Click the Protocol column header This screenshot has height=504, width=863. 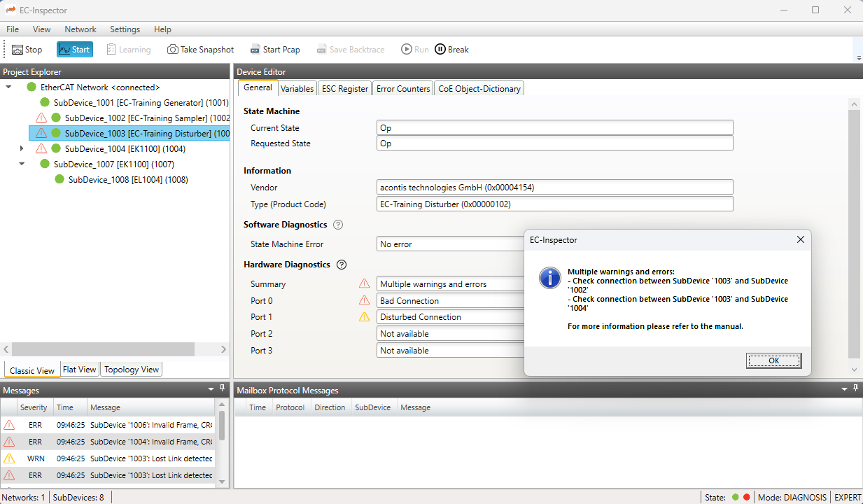click(290, 407)
